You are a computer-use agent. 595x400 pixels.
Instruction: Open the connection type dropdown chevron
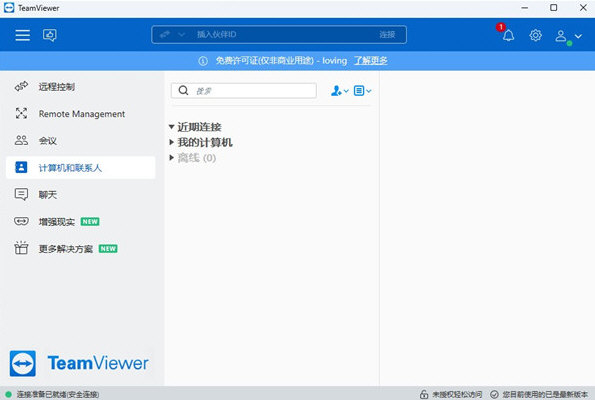[181, 35]
